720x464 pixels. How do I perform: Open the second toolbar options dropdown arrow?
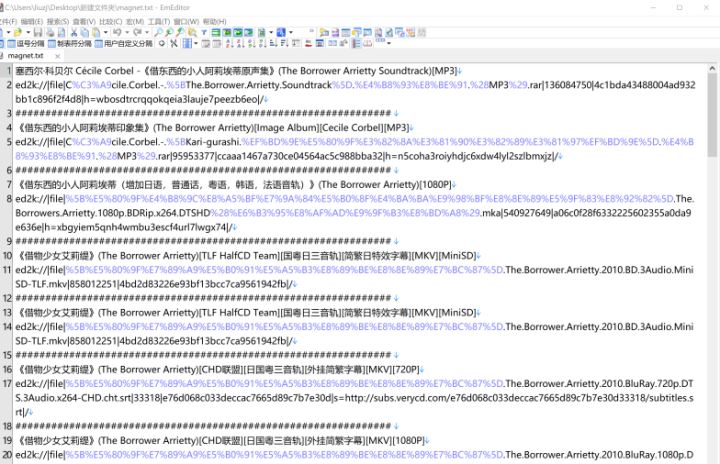click(389, 43)
